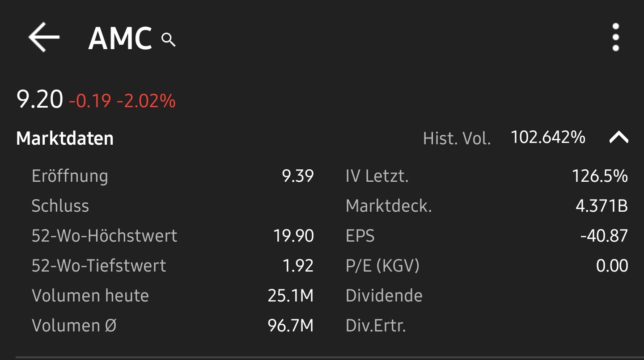Tap the last price 9.20
Image resolution: width=644 pixels, height=360 pixels.
point(40,99)
